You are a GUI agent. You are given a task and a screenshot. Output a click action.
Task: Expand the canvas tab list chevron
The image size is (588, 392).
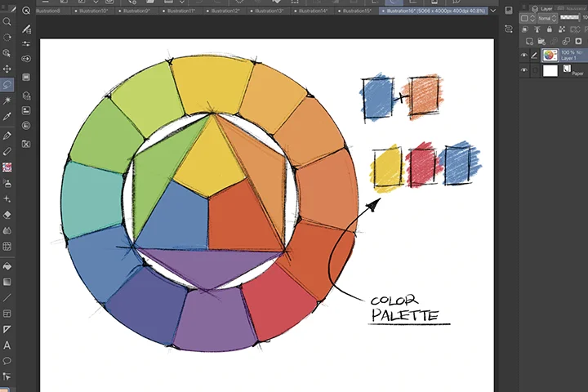click(x=493, y=11)
